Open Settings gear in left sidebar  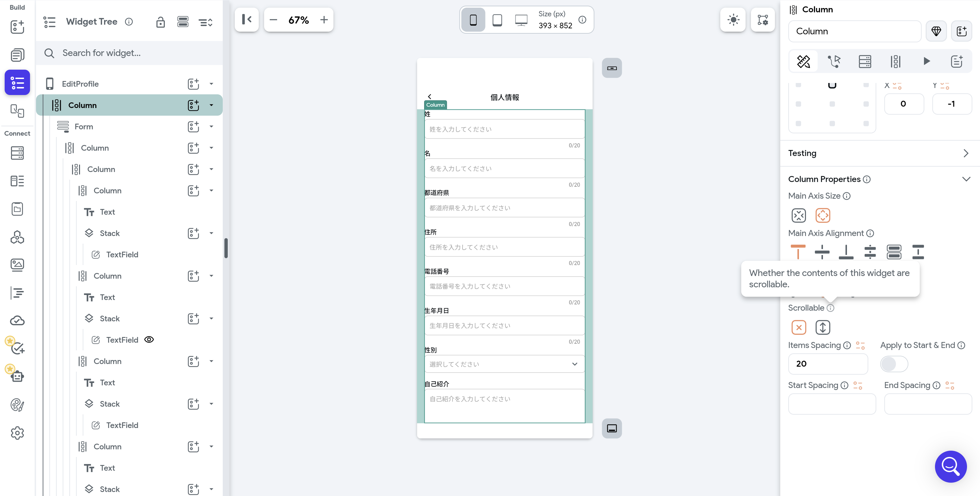pyautogui.click(x=17, y=433)
